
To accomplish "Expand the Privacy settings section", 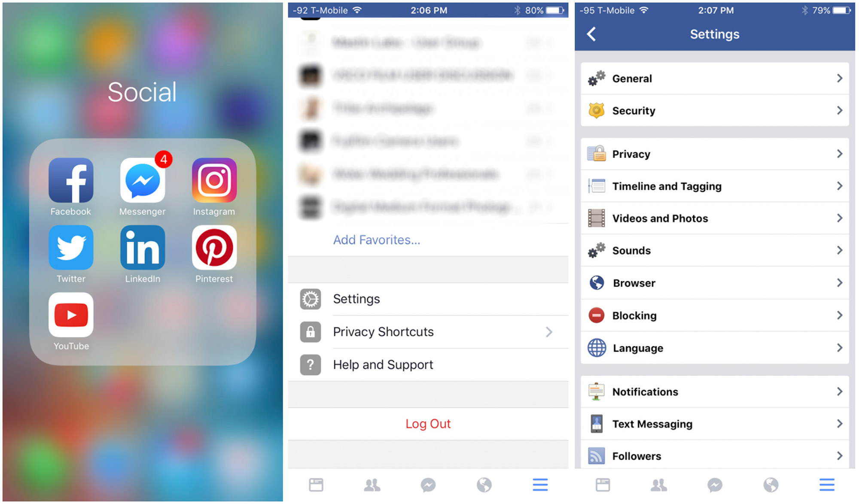I will 715,154.
